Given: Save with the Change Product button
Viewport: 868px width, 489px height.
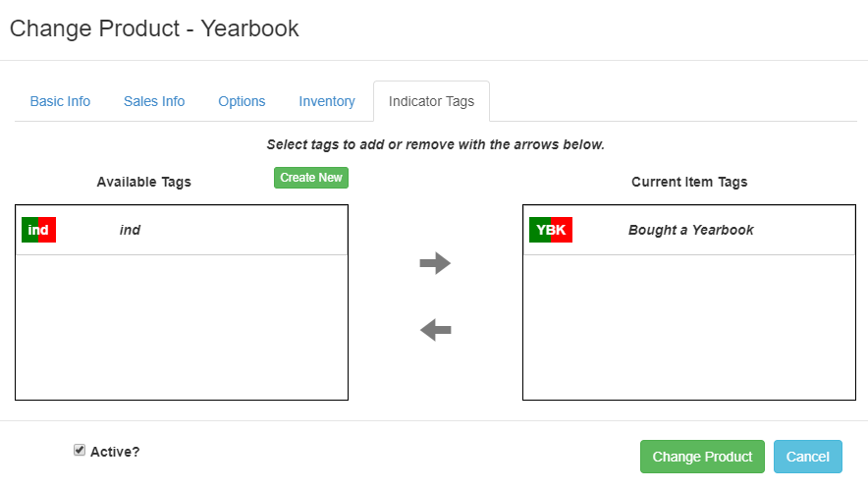Looking at the screenshot, I should (x=702, y=457).
